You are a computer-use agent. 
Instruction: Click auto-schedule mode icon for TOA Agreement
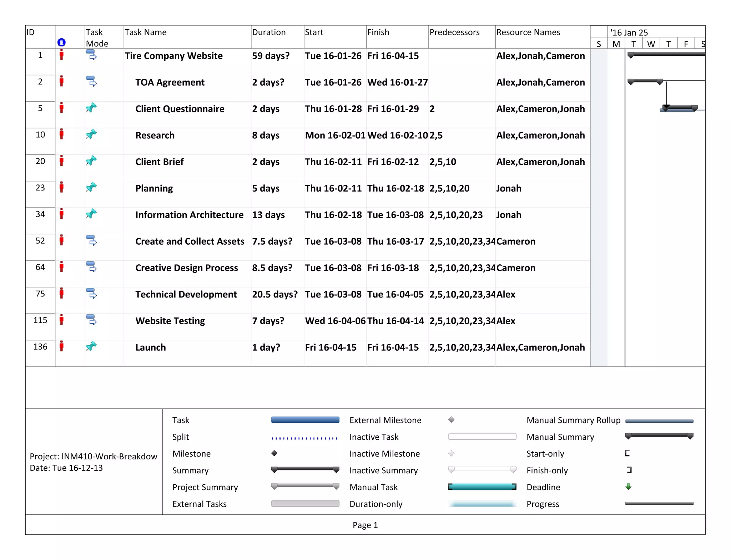tap(91, 81)
